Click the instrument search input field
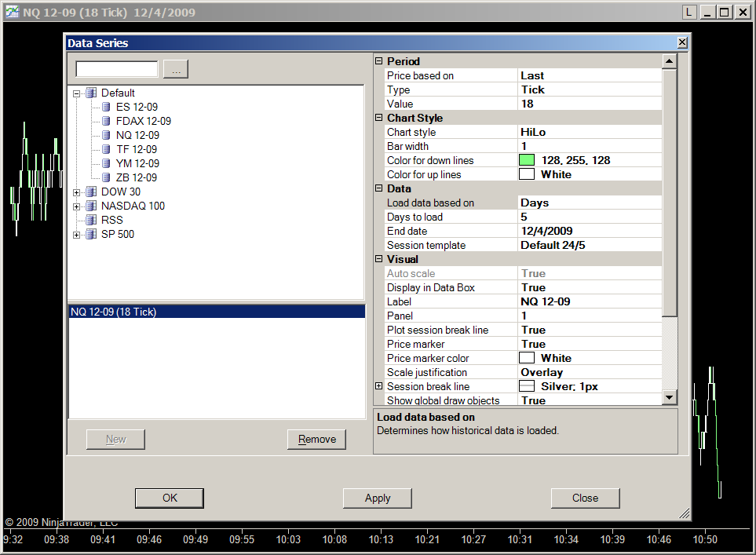The width and height of the screenshot is (756, 555). (117, 69)
